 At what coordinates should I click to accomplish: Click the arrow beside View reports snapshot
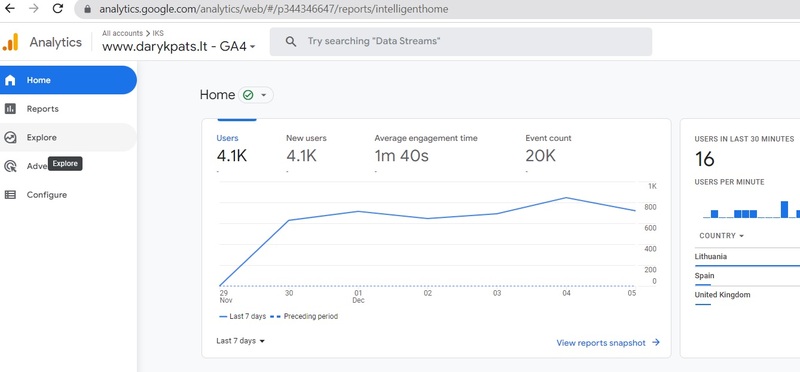(x=656, y=342)
